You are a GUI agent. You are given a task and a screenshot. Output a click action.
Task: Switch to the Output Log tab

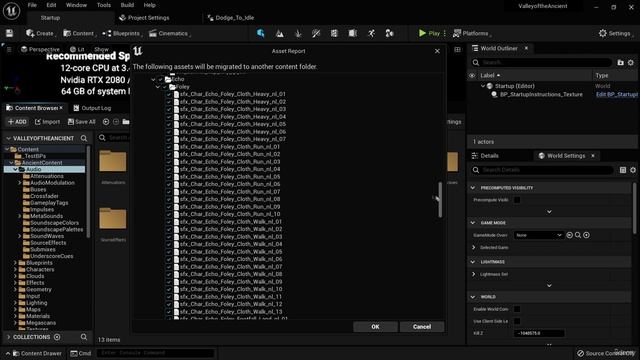pyautogui.click(x=92, y=108)
